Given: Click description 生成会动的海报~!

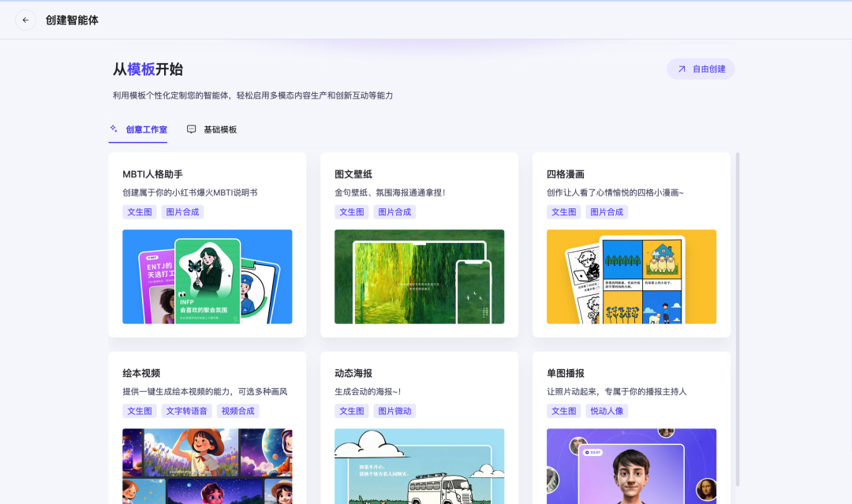Looking at the screenshot, I should pos(368,391).
